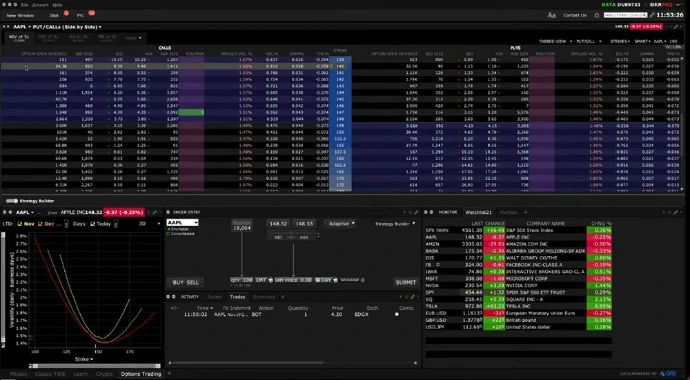Click the Comb. checkbox in trade row
Viewport: 690px width, 380px height.
pyautogui.click(x=396, y=314)
